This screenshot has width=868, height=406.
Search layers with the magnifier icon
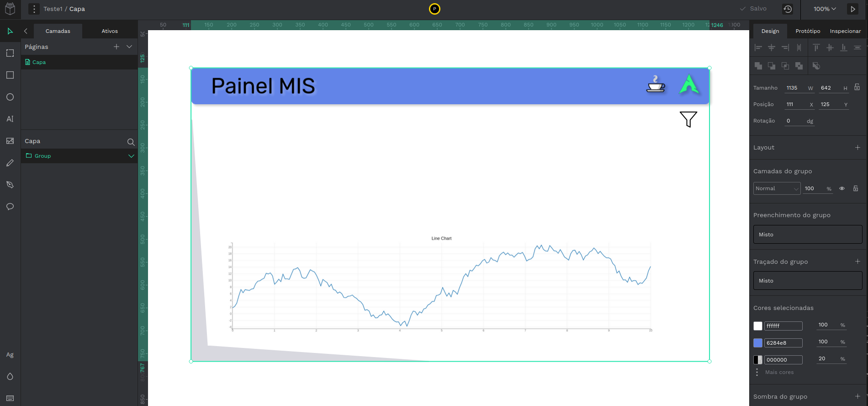point(131,142)
